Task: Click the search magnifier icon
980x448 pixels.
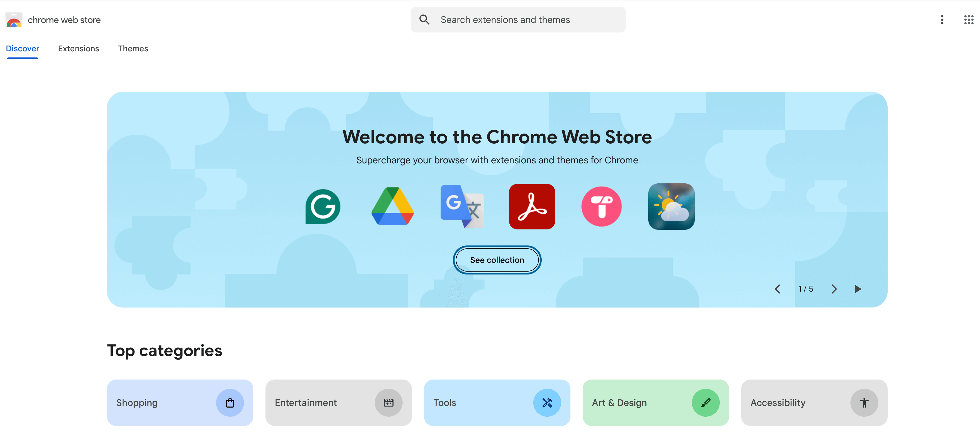Action: click(x=424, y=20)
